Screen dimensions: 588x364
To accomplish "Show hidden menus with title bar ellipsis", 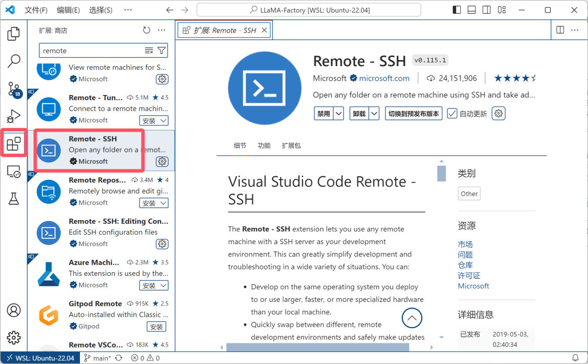I will (128, 10).
